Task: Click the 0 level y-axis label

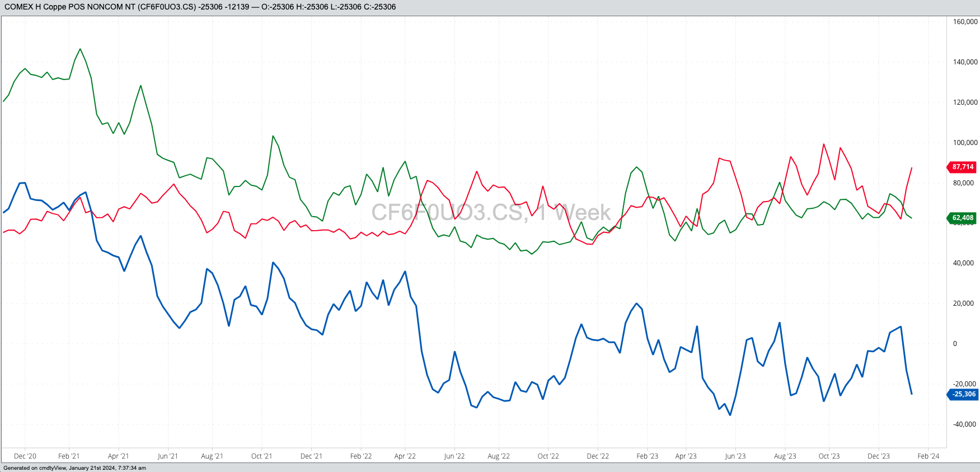Action: point(955,344)
